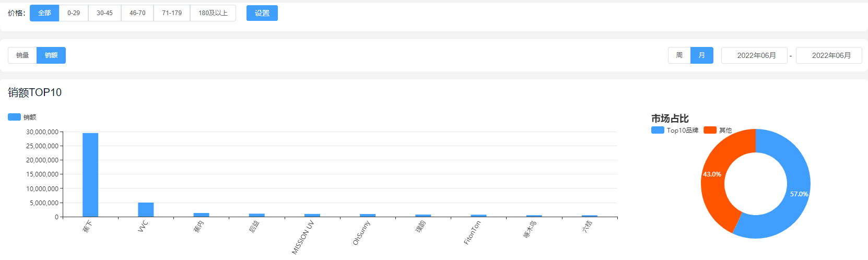The width and height of the screenshot is (868, 260).
Task: Toggle the 销额 bar chart legend
Action: point(22,117)
